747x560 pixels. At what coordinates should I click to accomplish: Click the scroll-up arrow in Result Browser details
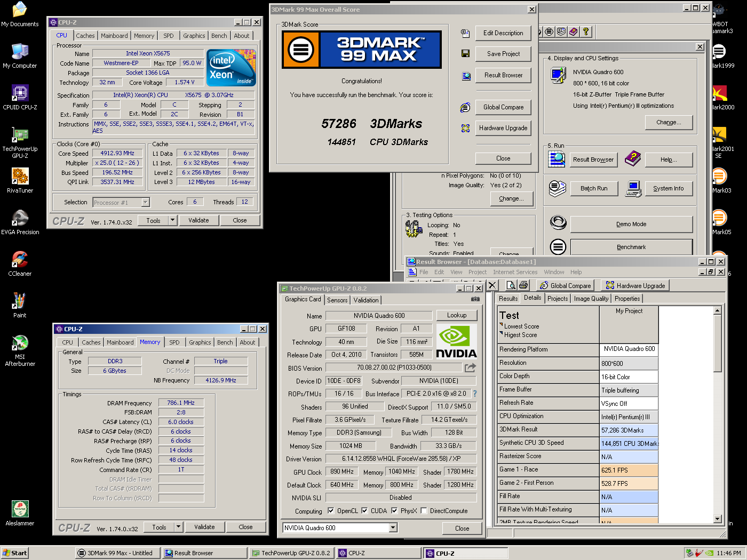718,310
